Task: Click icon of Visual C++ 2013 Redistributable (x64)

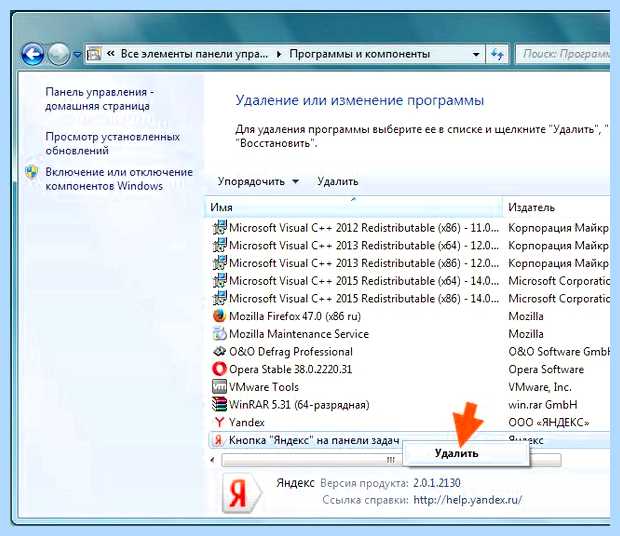Action: (219, 245)
